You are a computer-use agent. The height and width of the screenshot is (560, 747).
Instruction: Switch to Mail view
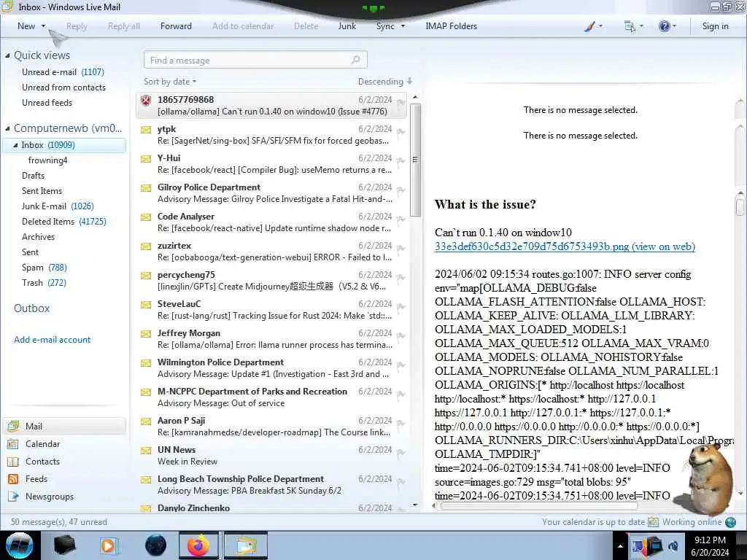click(x=65, y=426)
